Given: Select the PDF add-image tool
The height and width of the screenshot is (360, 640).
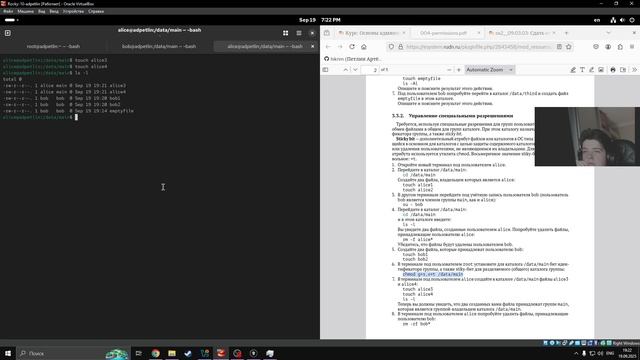Looking at the screenshot, I should click(x=601, y=70).
